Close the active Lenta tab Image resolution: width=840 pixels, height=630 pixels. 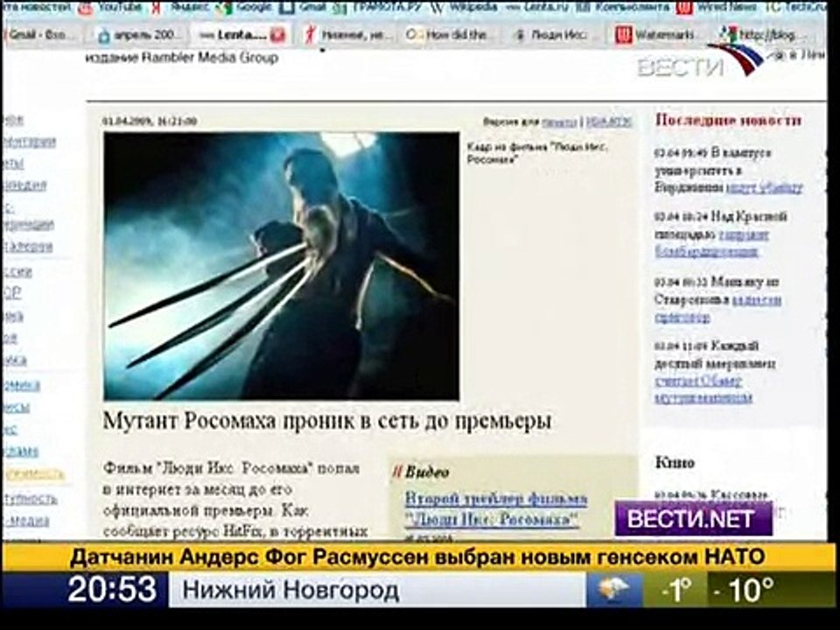click(278, 35)
